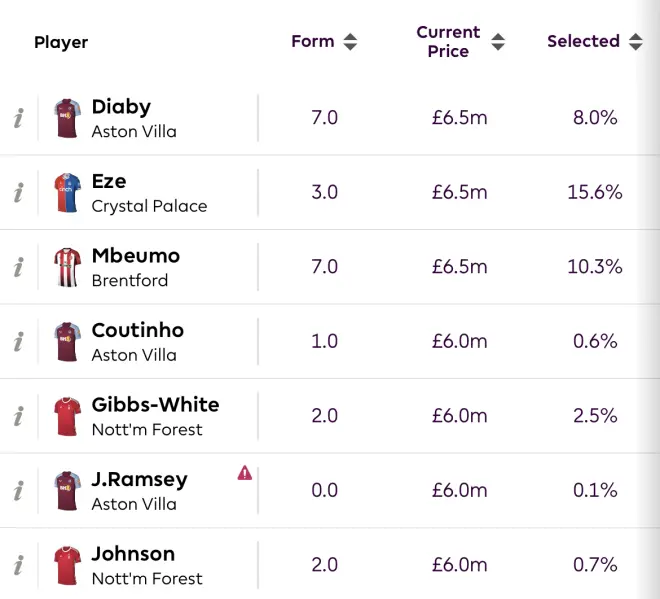Select Diaby's Aston Villa shirt

point(67,118)
